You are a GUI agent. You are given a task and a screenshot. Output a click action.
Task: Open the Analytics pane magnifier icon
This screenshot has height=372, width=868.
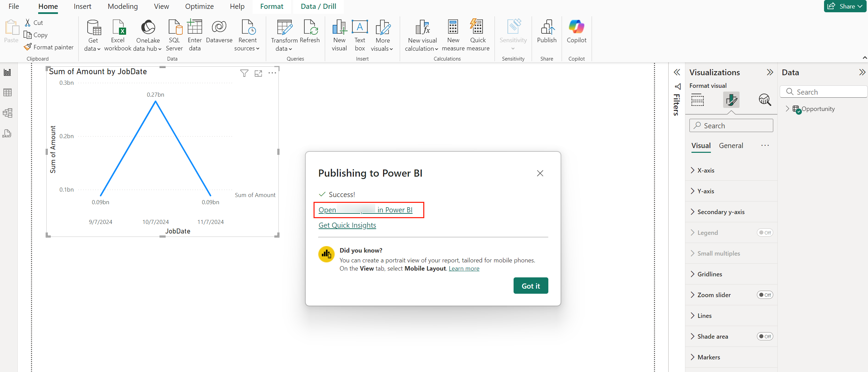point(765,100)
